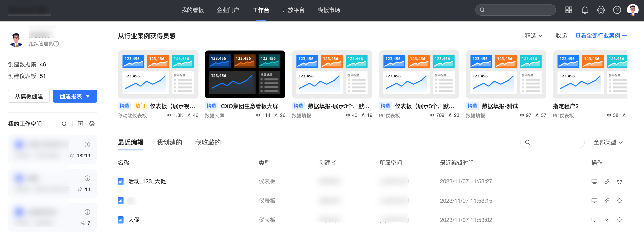Open the help question mark icon

[617, 10]
